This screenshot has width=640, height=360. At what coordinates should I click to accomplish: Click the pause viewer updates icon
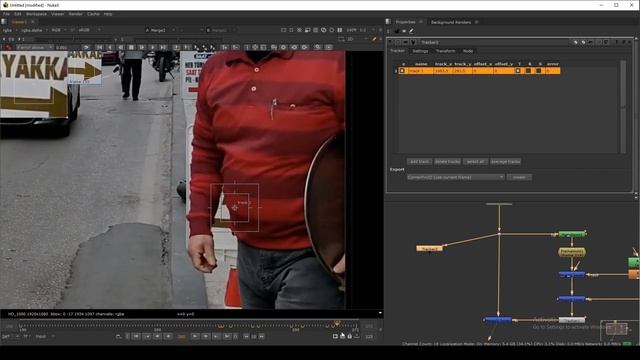pos(340,30)
